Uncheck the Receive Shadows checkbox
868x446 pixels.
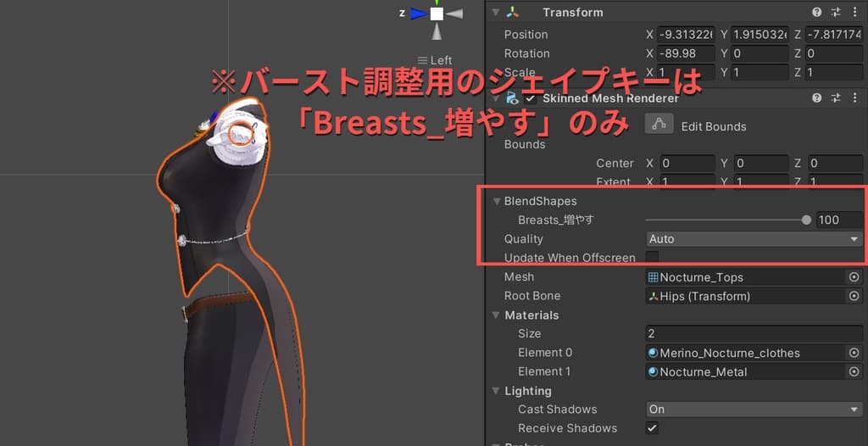point(653,427)
